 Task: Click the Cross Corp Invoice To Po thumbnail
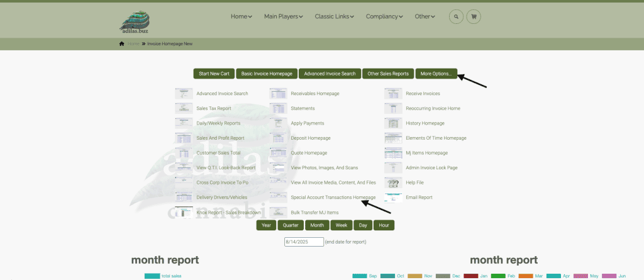pos(184,182)
